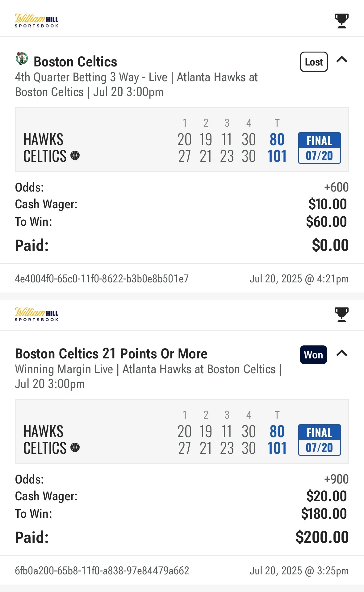Screen dimensions: 364x592
Task: Tap the $200.00 paid amount
Action: coord(322,537)
